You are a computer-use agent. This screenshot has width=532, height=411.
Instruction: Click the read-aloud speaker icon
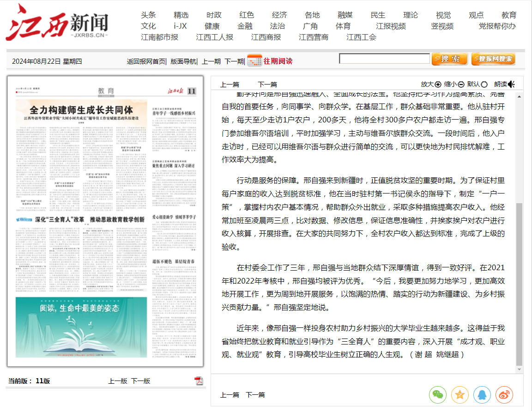coord(511,84)
